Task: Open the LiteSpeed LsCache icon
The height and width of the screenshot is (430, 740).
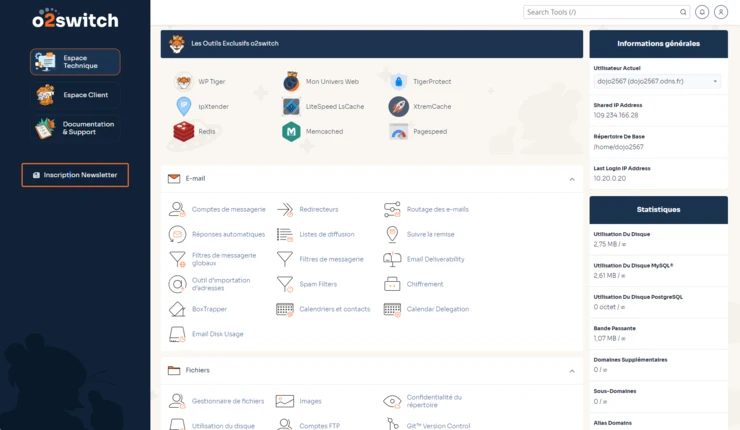Action: 291,107
